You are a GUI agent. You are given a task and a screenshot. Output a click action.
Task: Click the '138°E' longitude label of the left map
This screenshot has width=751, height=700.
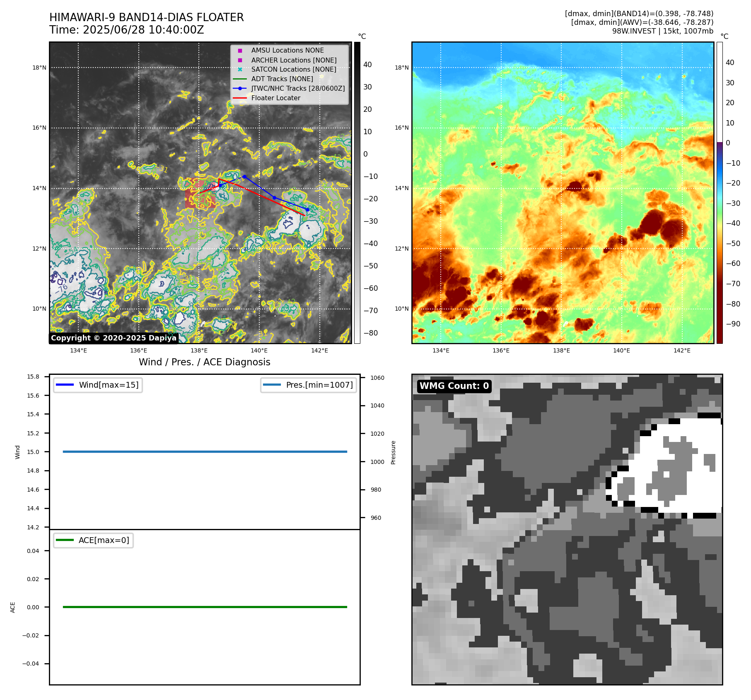pos(199,350)
